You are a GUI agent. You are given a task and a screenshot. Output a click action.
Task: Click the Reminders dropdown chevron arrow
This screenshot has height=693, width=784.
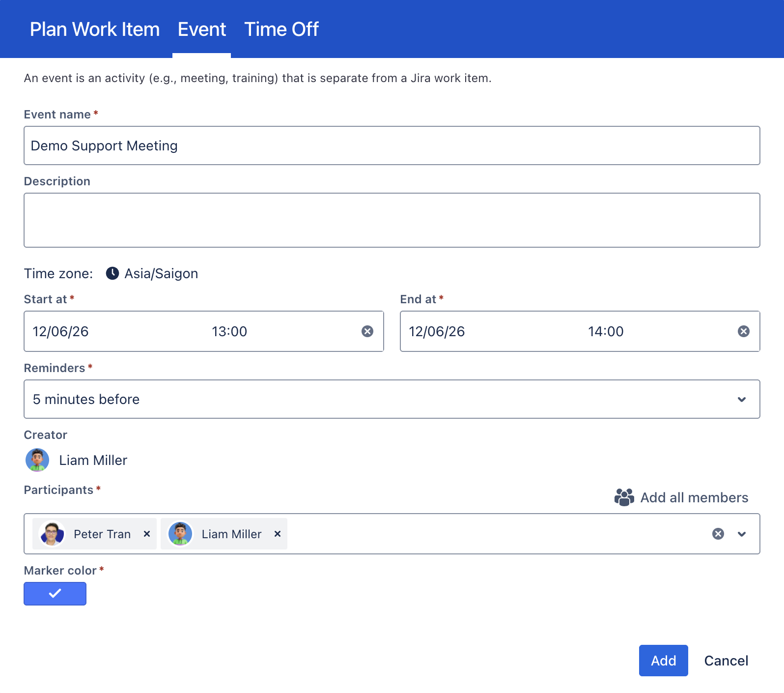click(742, 400)
